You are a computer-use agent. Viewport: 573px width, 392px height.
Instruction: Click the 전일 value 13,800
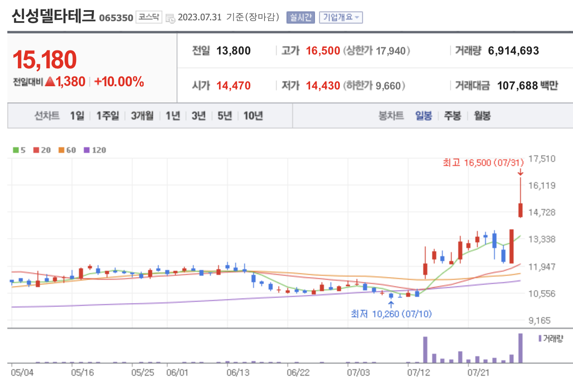(234, 51)
